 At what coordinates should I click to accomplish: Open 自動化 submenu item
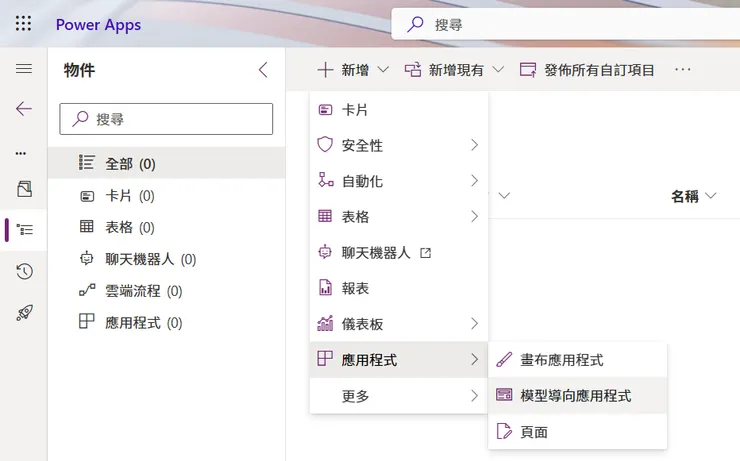pos(399,181)
